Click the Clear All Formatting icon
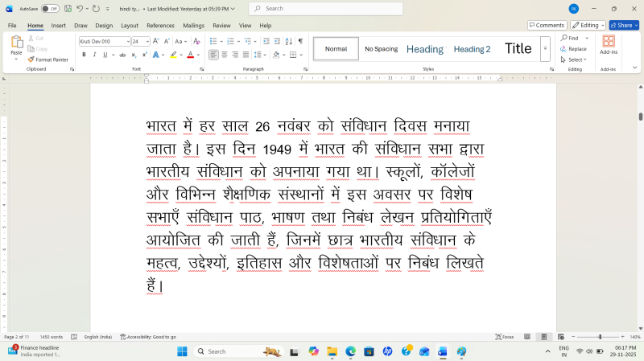This screenshot has width=644, height=361. (196, 41)
